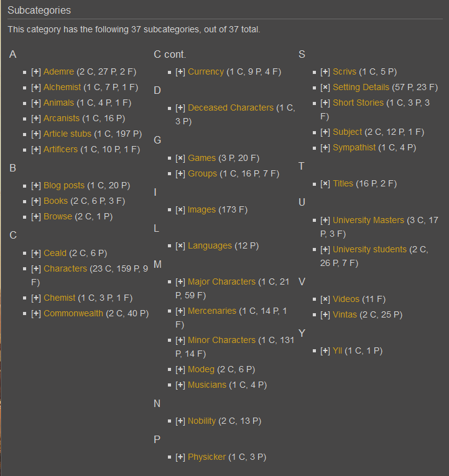The height and width of the screenshot is (476, 449).
Task: Expand University Masters using its [+] icon
Action: [325, 221]
